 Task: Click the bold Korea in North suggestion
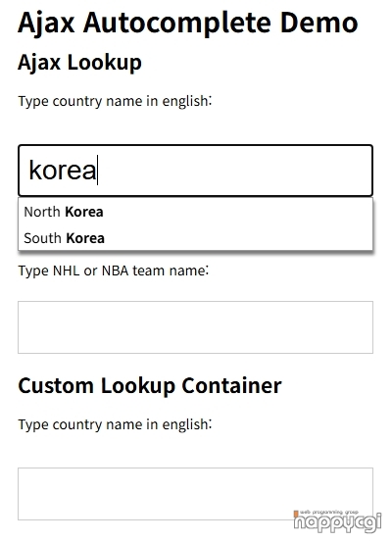pos(84,212)
